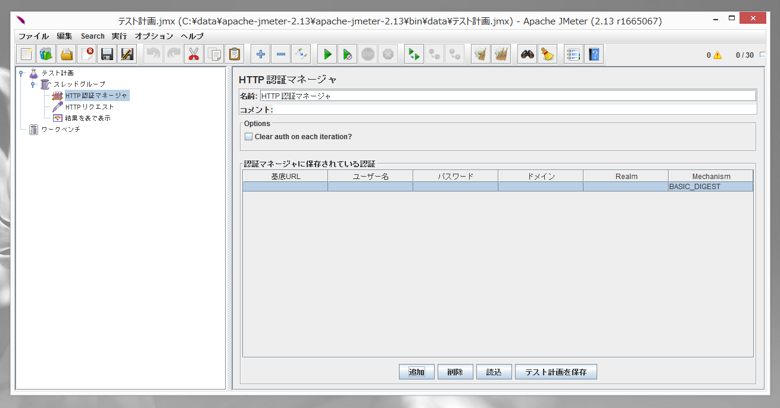Click the Remote shutdown all icon
The height and width of the screenshot is (408, 780).
[x=455, y=54]
